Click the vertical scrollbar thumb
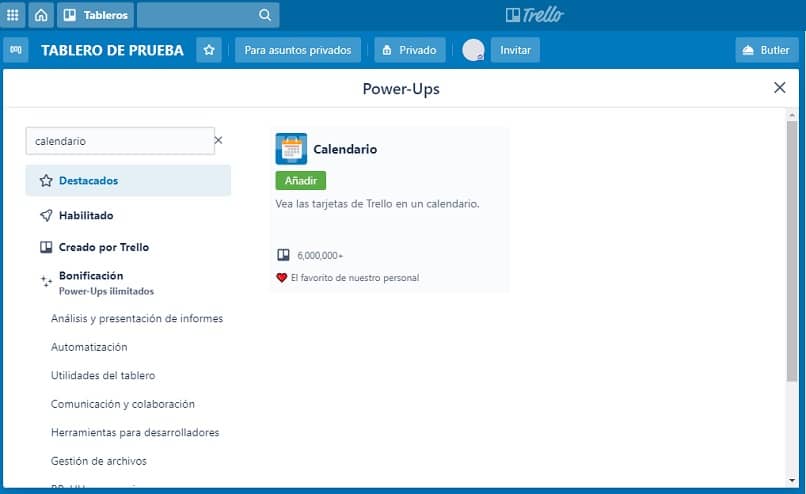Screen dimensions: 806x494 (x=792, y=251)
